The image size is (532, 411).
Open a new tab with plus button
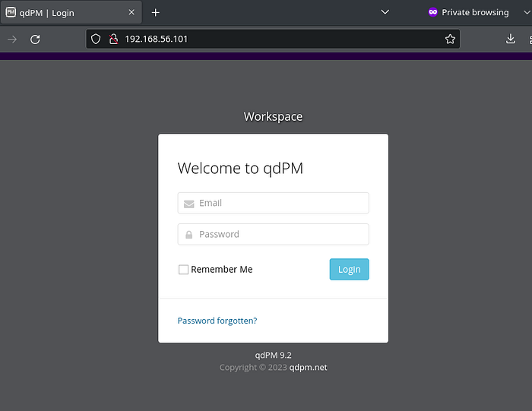coord(156,12)
